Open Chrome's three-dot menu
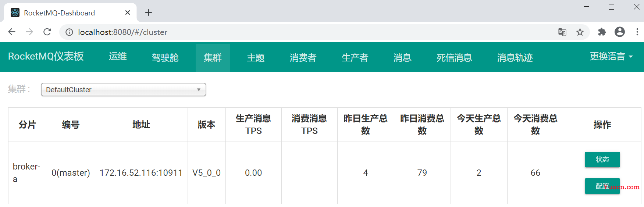 [x=637, y=32]
